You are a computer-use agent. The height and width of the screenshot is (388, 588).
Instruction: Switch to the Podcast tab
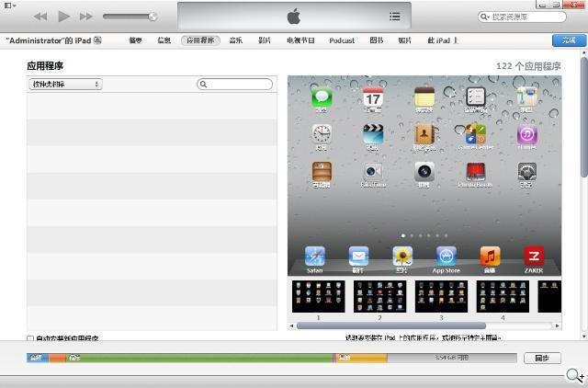pyautogui.click(x=342, y=40)
